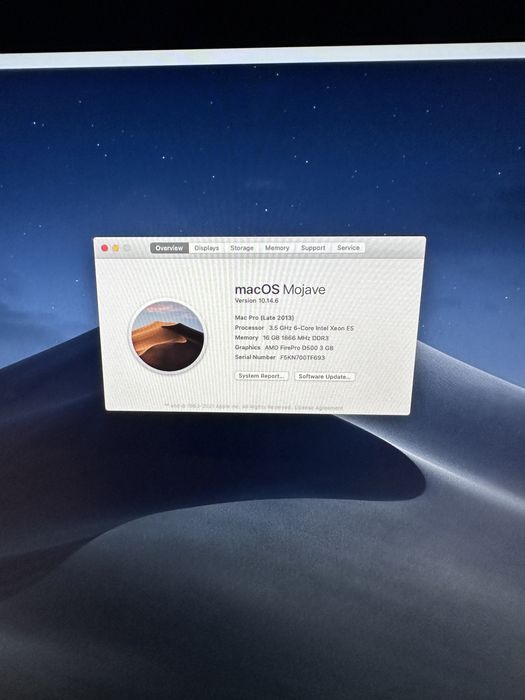Click the 16 GB memory value
The height and width of the screenshot is (700, 525).
tap(295, 338)
